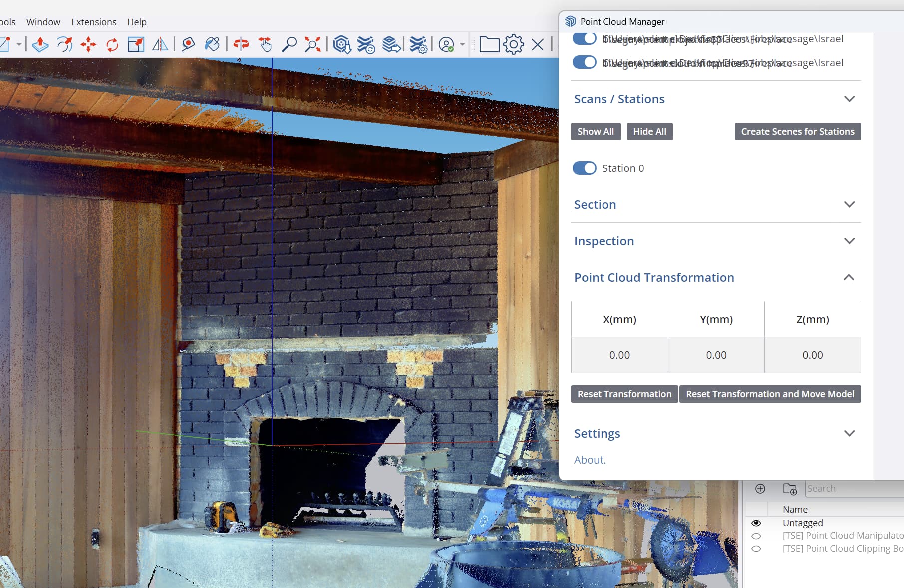Select the Rotate tool icon
Screen dimensions: 904x588
pos(112,44)
